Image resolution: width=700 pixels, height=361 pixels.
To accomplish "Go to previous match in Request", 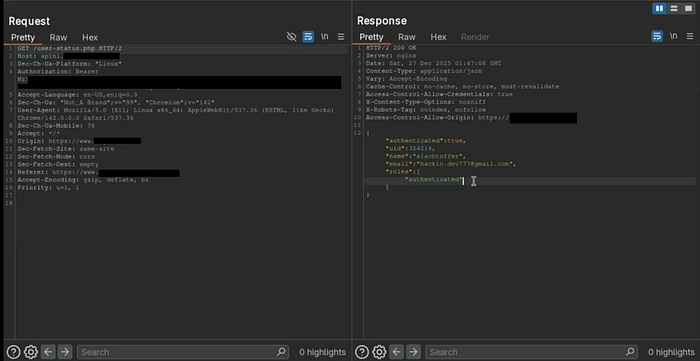I will tap(48, 352).
